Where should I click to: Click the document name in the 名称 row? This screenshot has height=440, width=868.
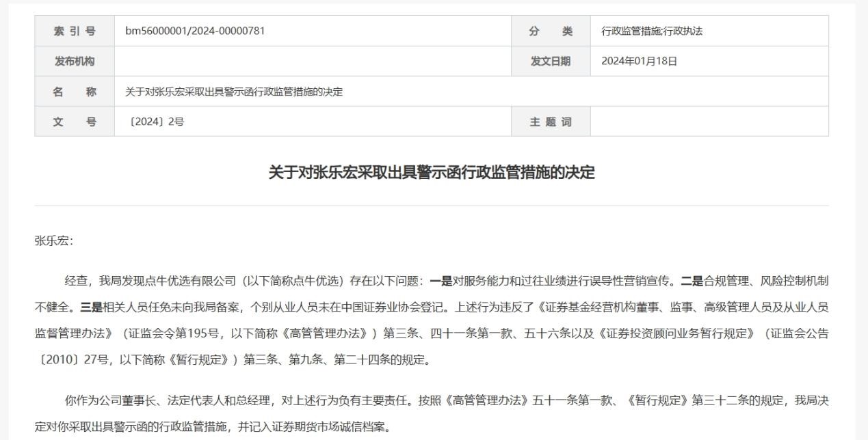coord(234,92)
